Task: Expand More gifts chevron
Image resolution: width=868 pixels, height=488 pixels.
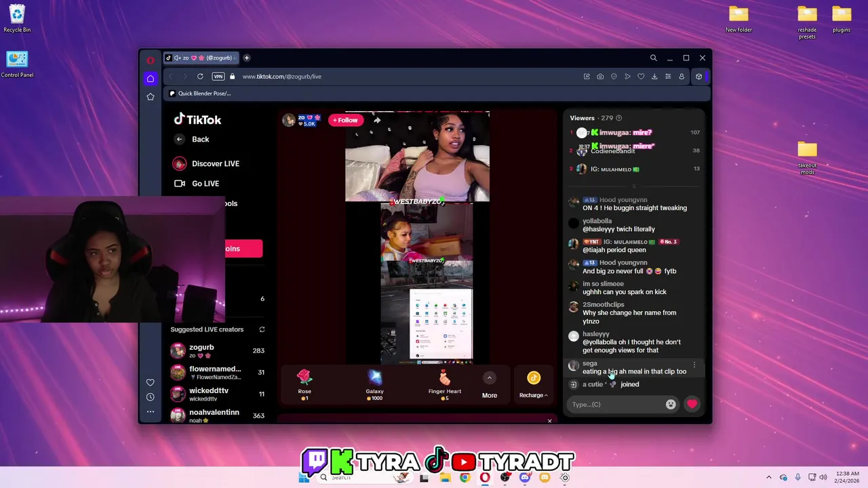Action: (490, 378)
